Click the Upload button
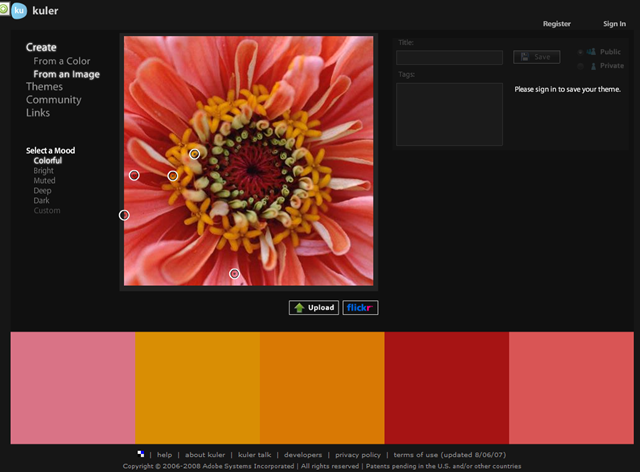Screen dimensions: 640x472 click(x=314, y=308)
